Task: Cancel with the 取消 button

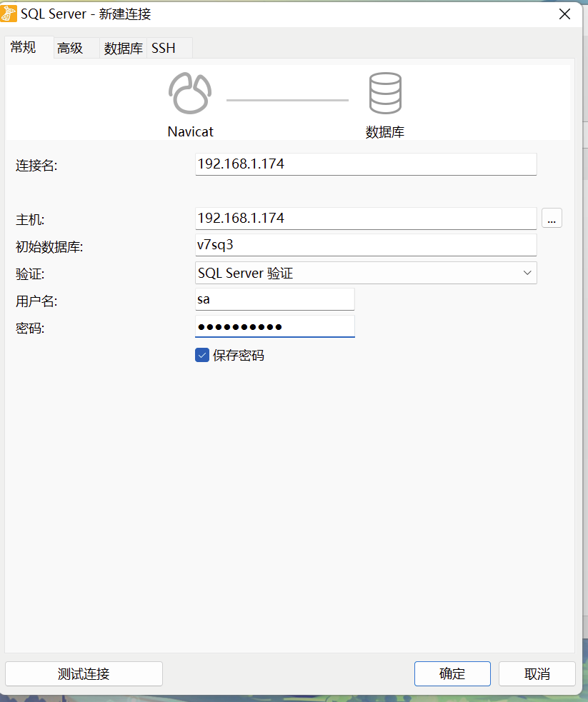Action: 537,674
